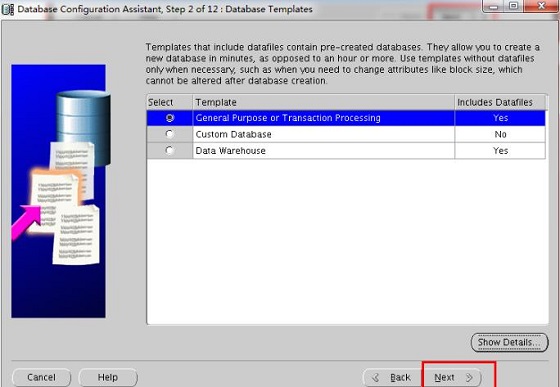
Task: Select the Custom Database radio button
Action: pos(170,134)
